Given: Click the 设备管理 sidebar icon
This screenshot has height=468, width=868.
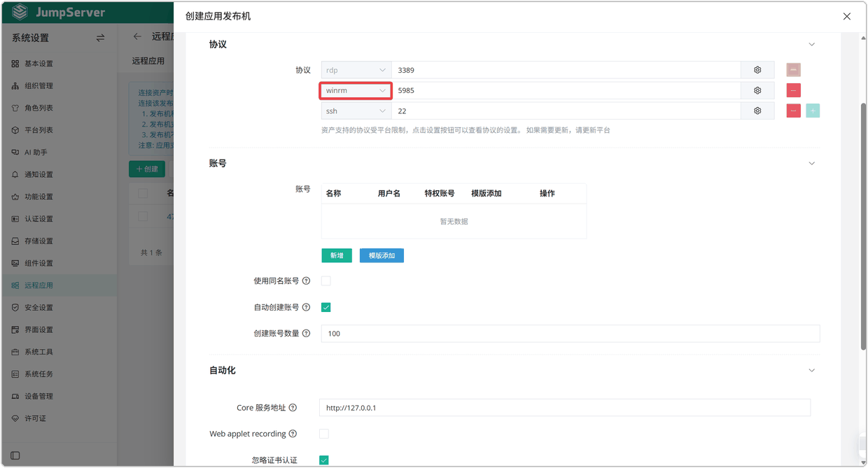Looking at the screenshot, I should [x=15, y=396].
